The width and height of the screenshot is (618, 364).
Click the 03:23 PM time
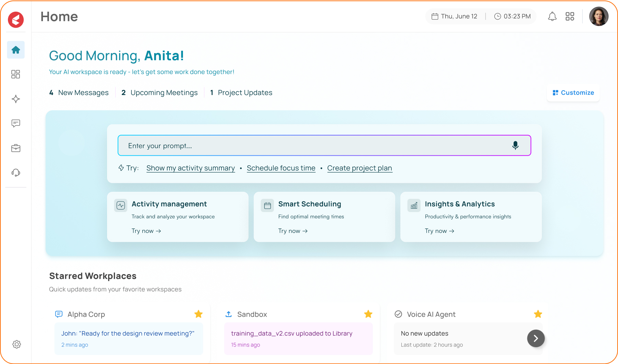tap(517, 16)
